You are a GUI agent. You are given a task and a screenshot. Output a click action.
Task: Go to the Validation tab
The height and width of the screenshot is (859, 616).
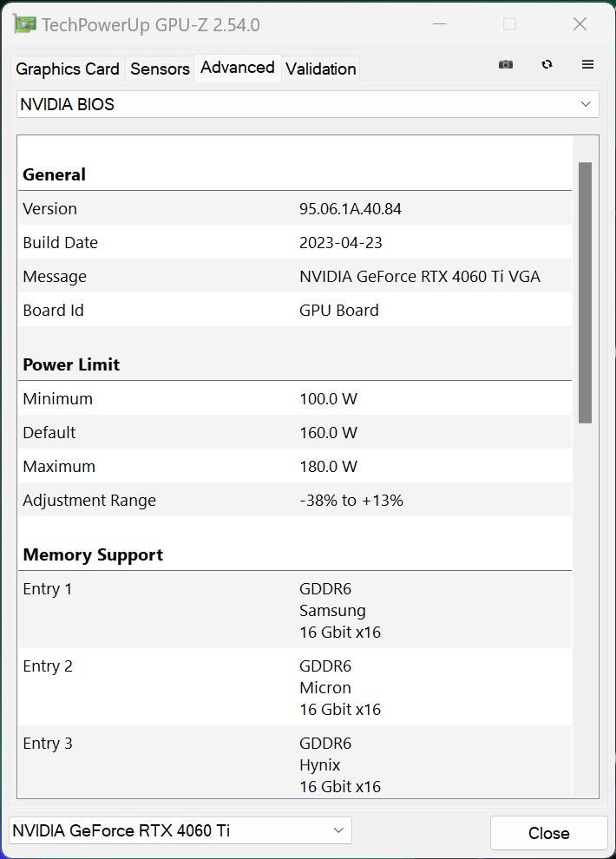tap(320, 69)
